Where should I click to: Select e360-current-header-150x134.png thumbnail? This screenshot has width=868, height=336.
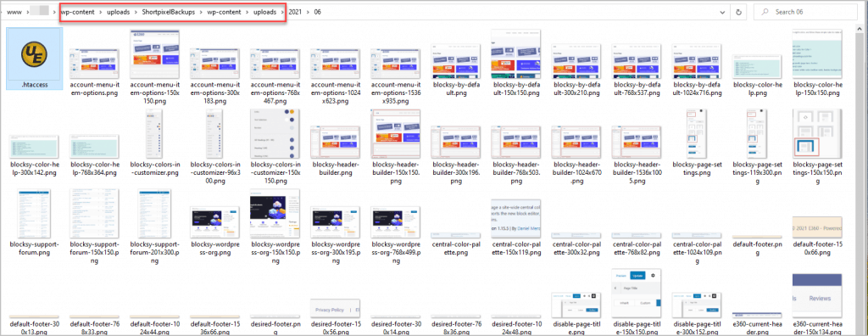tap(818, 296)
